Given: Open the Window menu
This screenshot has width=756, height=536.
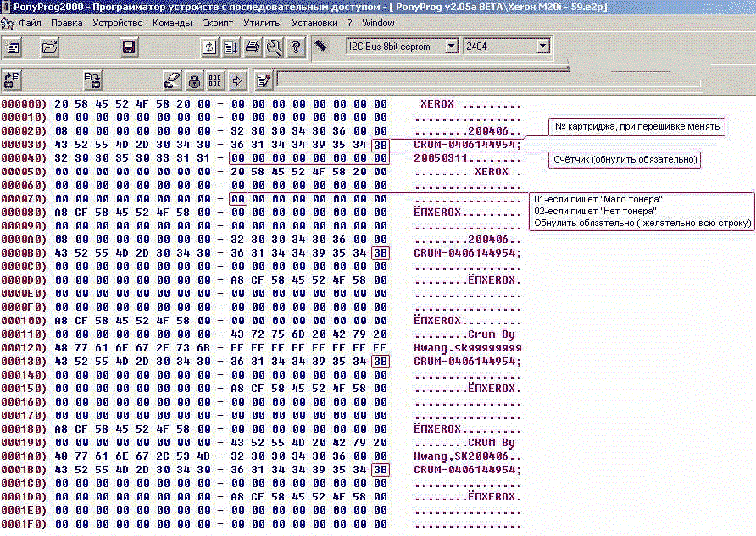Looking at the screenshot, I should [379, 23].
